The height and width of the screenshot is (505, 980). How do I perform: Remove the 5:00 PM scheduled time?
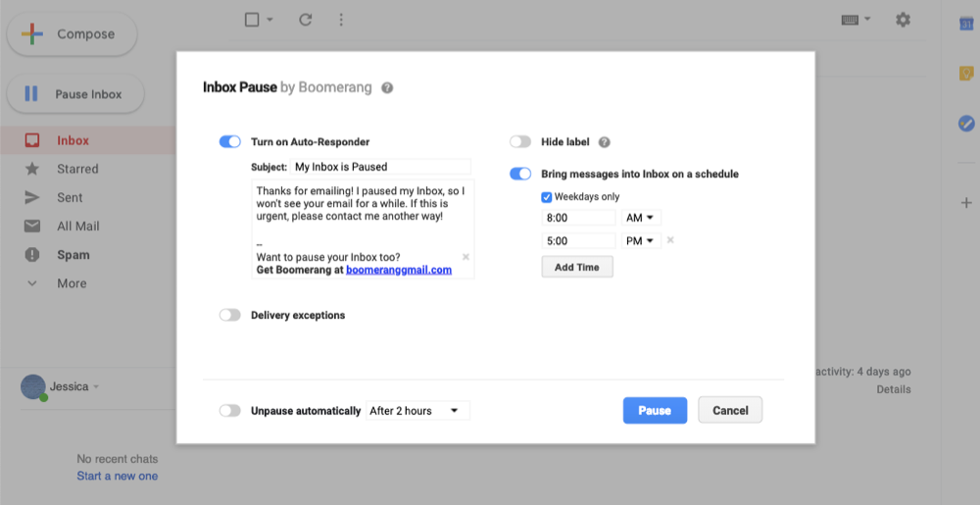click(670, 240)
